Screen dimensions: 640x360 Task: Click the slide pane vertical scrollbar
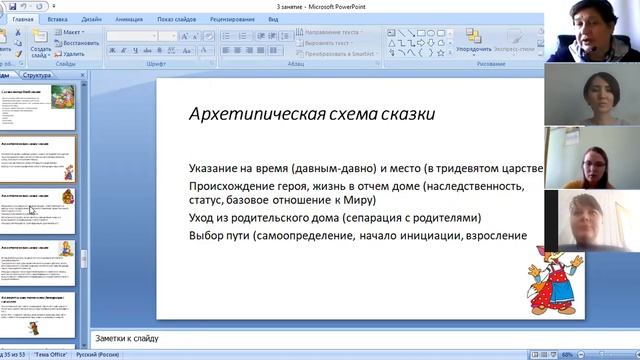point(84,216)
